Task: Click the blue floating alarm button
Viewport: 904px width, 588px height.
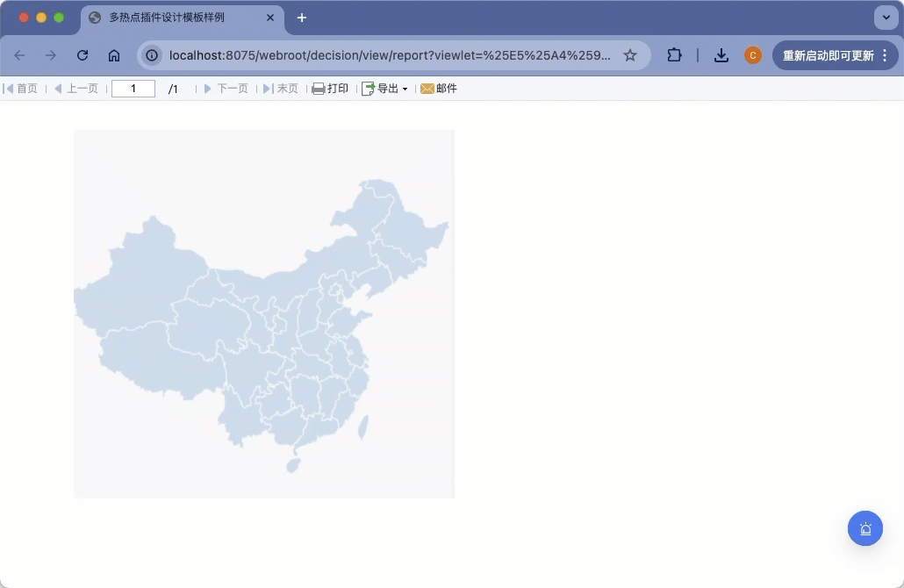Action: pos(865,528)
